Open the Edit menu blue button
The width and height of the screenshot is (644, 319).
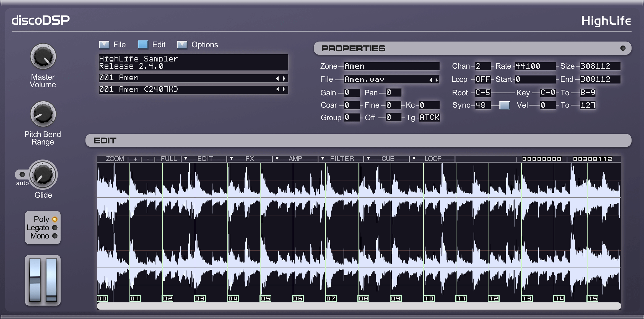point(143,45)
